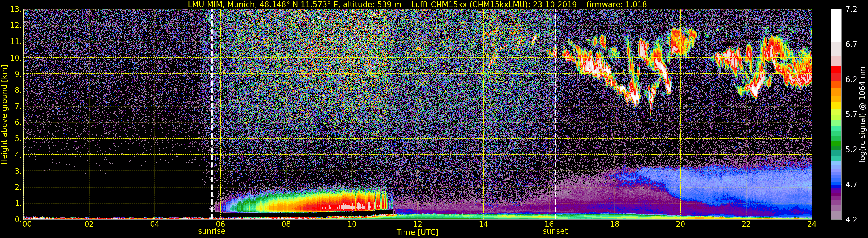Click the '20' tick on the time axis
The width and height of the screenshot is (868, 238).
point(680,224)
